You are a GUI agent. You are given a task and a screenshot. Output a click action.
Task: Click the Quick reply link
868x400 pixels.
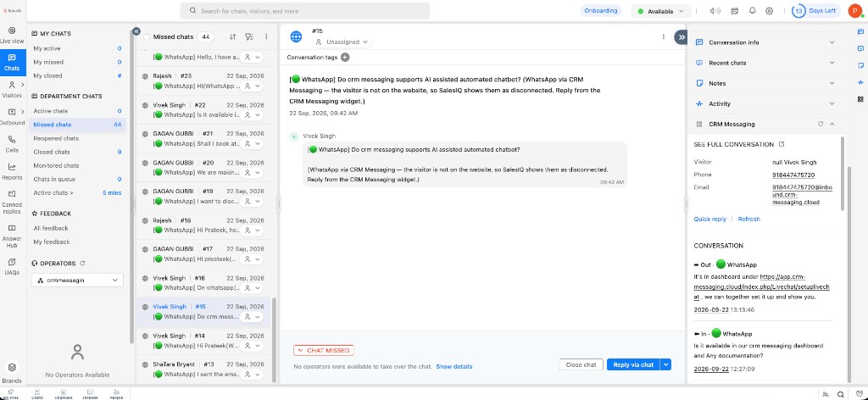709,219
